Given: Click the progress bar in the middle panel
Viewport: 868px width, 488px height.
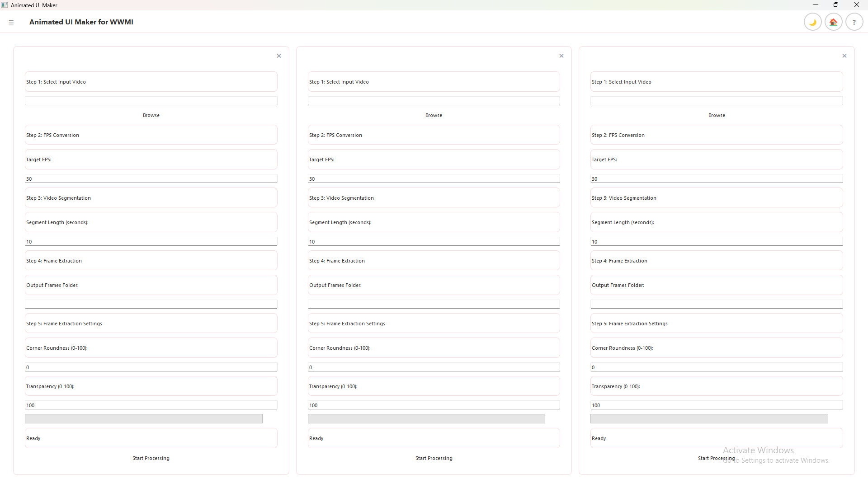Looking at the screenshot, I should click(426, 418).
